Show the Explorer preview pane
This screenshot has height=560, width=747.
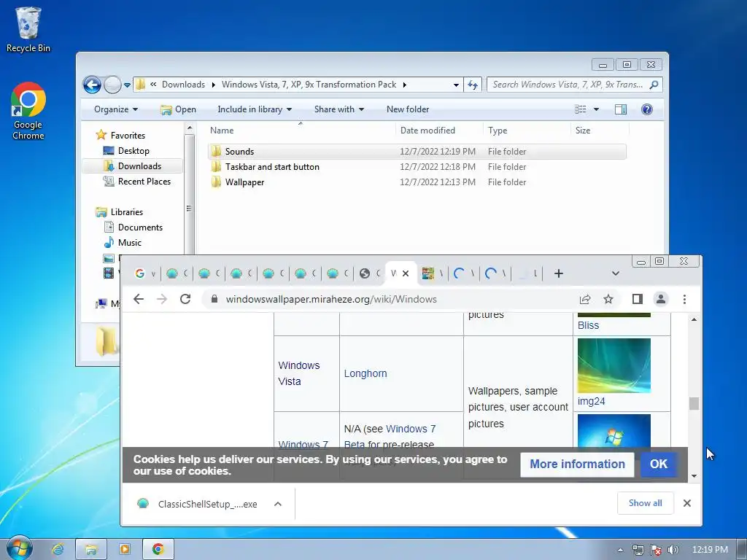pyautogui.click(x=620, y=109)
